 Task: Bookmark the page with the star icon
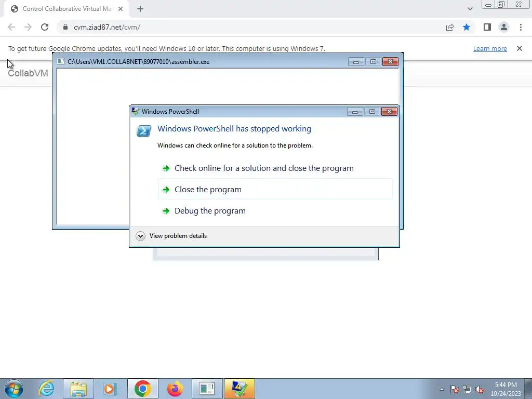(467, 27)
